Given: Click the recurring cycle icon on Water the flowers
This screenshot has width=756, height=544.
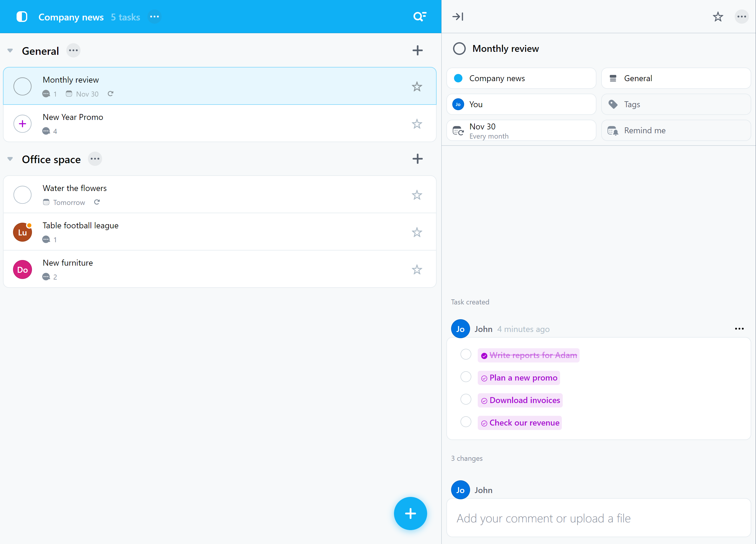Looking at the screenshot, I should click(96, 202).
